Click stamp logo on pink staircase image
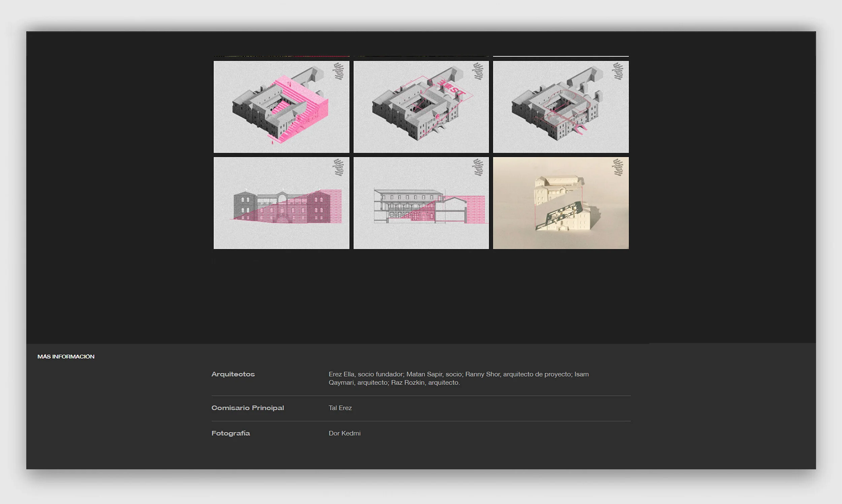The height and width of the screenshot is (504, 842). 338,71
